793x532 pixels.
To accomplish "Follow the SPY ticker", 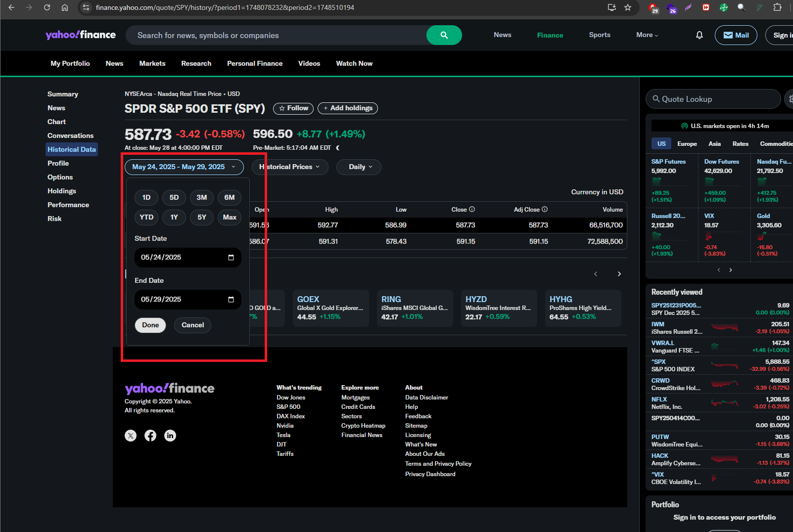I will [293, 108].
